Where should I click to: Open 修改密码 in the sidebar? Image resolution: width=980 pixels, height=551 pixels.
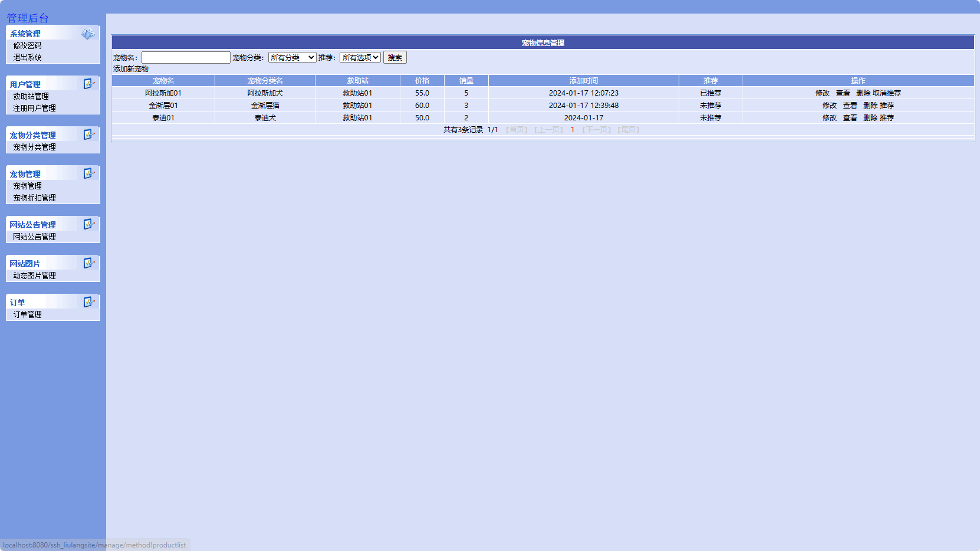(28, 45)
